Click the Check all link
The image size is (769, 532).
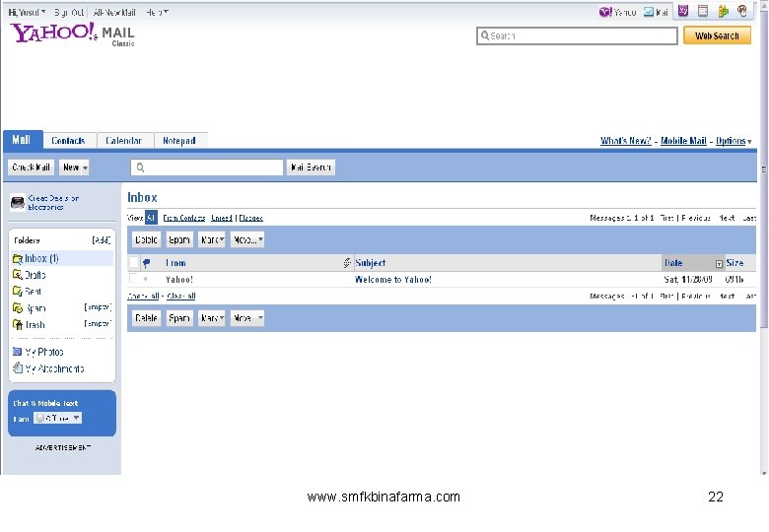(143, 296)
